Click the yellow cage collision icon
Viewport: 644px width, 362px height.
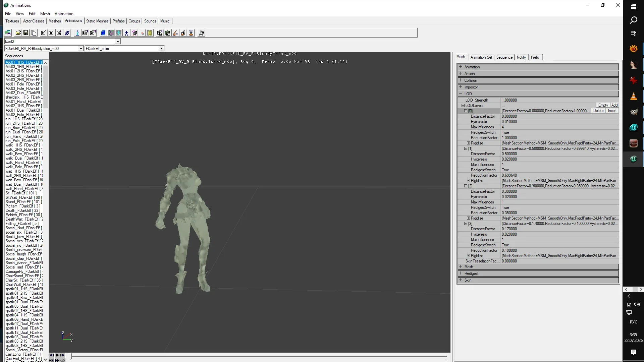[x=150, y=33]
